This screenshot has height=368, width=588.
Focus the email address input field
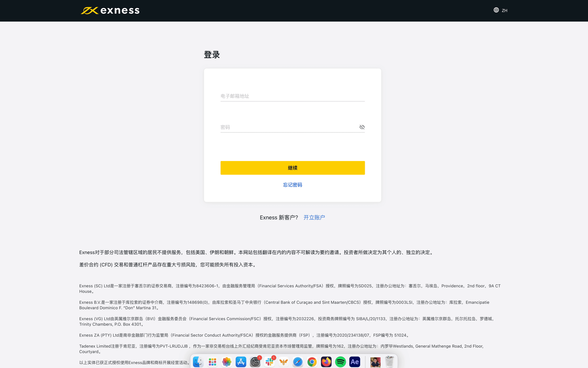pyautogui.click(x=293, y=96)
